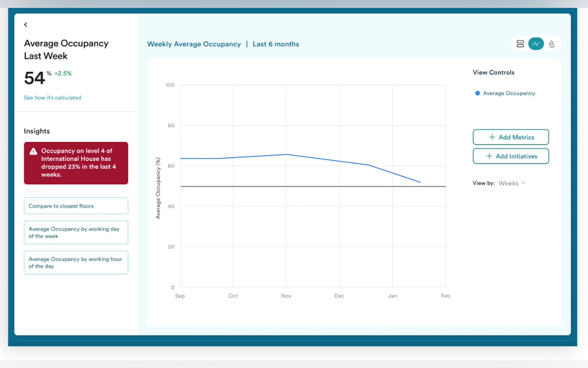Toggle Average Occupancy series visibility label
The width and height of the screenshot is (588, 368).
pyautogui.click(x=509, y=93)
